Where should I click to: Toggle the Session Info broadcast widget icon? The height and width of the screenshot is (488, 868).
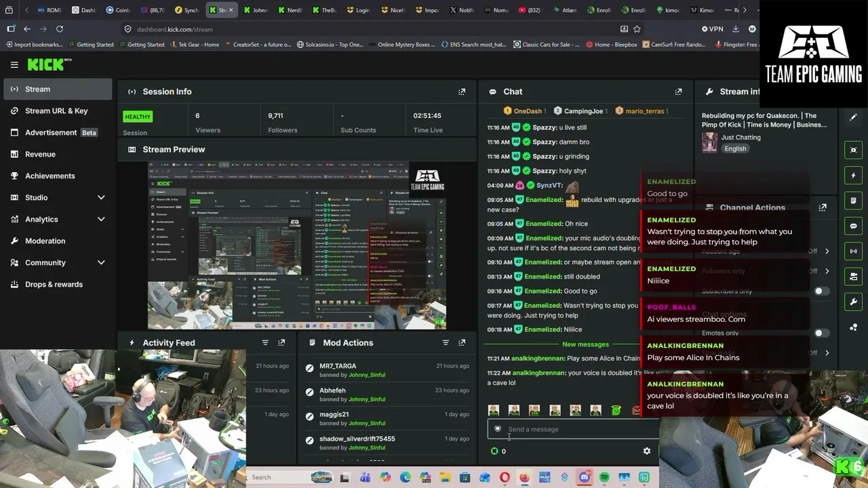coord(853,251)
